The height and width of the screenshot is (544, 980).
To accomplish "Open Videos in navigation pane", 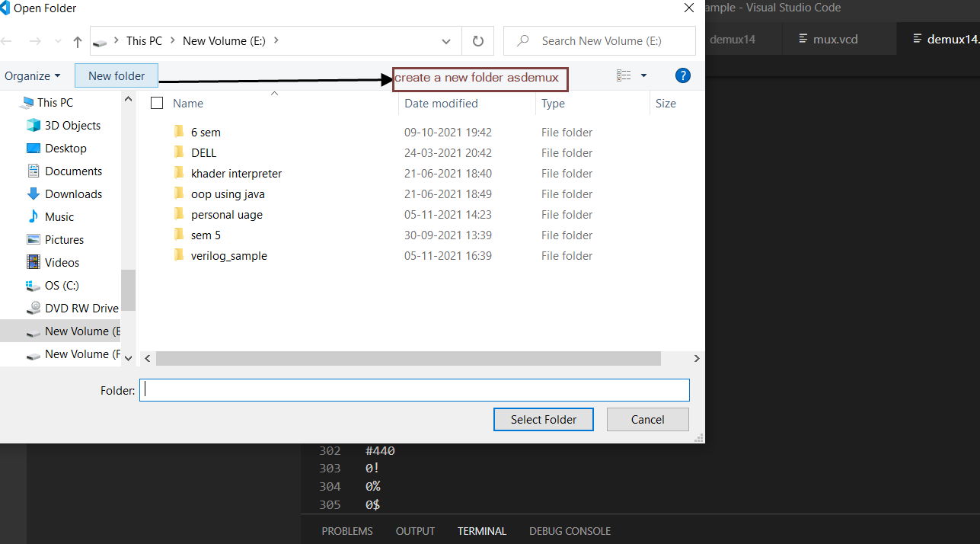I will click(x=62, y=262).
